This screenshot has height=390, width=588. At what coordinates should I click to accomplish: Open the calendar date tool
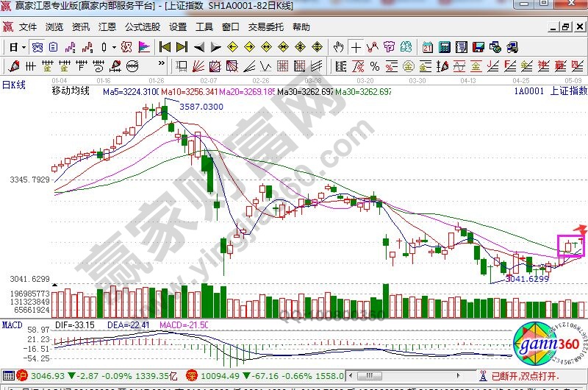[428, 47]
